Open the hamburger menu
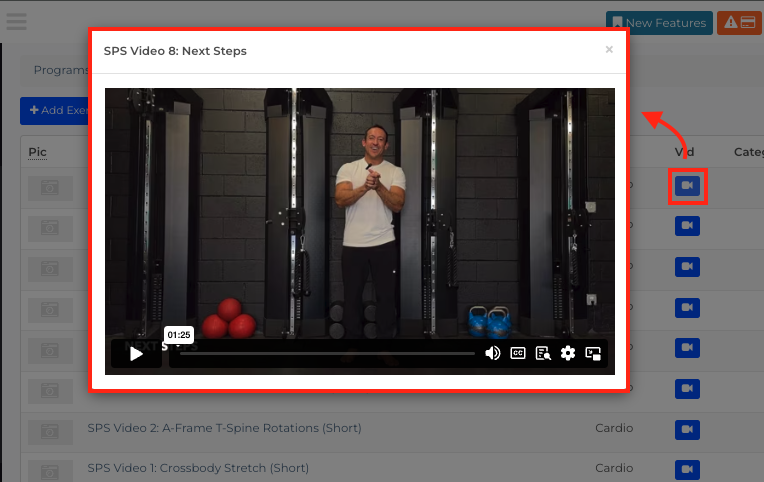Viewport: 764px width, 482px height. click(x=16, y=21)
